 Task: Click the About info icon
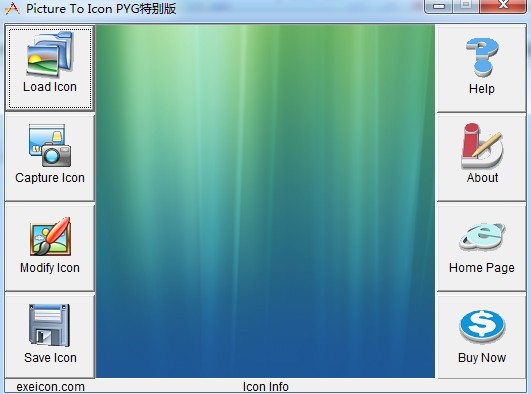click(x=482, y=146)
